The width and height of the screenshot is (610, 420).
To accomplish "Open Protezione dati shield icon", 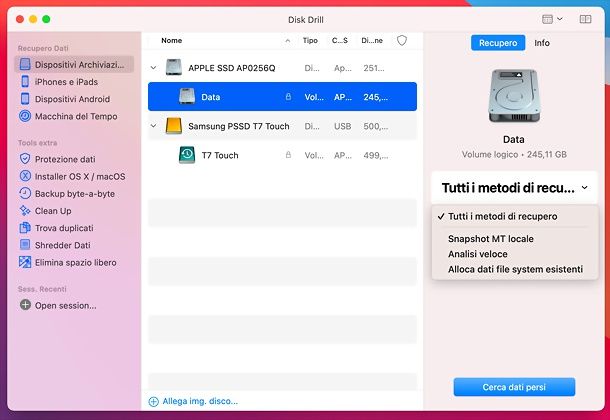I will coord(25,159).
